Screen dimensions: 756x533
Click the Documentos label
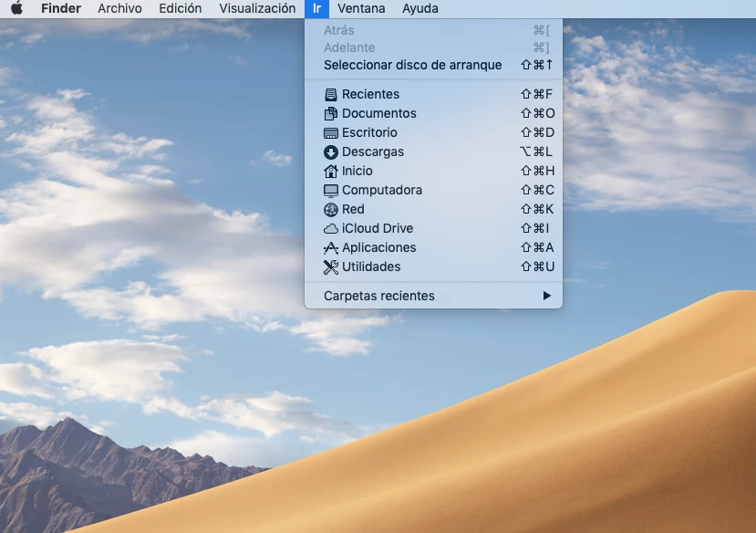click(x=379, y=113)
